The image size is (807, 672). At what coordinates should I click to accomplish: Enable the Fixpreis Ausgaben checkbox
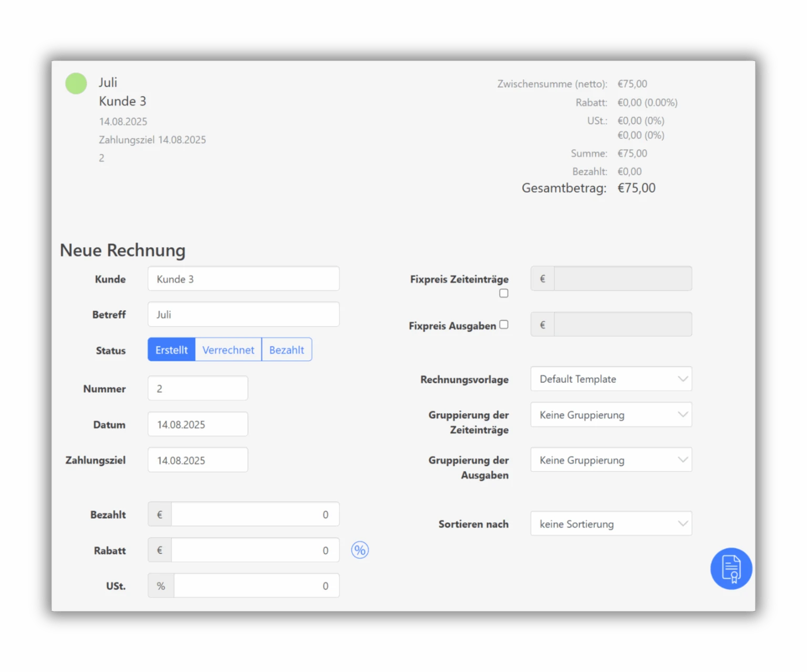[x=504, y=324]
